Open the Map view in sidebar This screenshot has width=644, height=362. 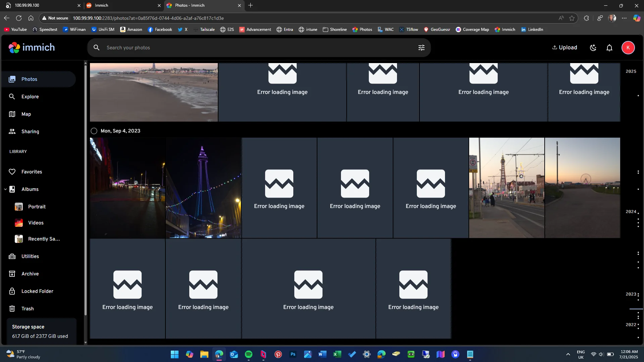(25, 114)
